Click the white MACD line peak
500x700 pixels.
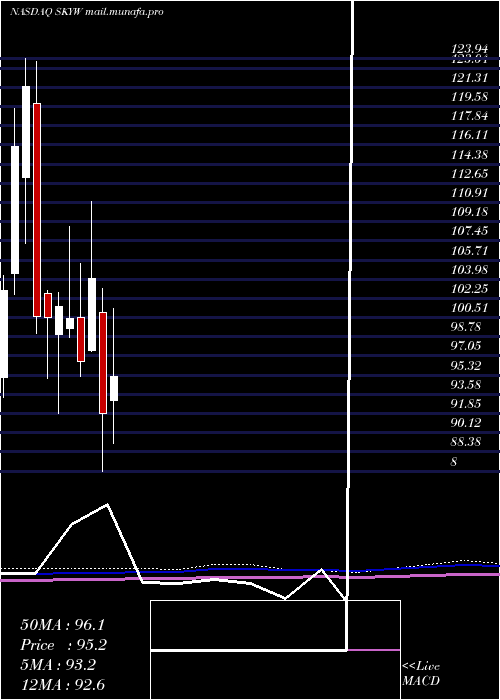[107, 504]
